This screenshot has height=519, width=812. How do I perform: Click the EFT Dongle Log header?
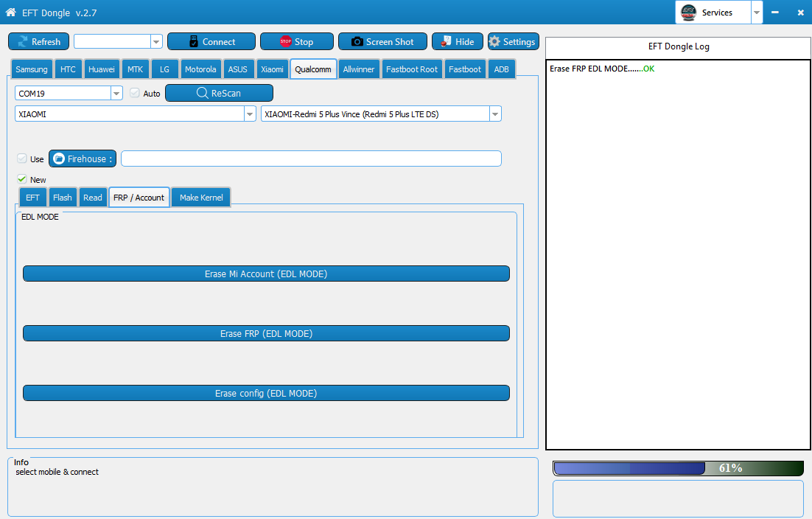[x=679, y=46]
